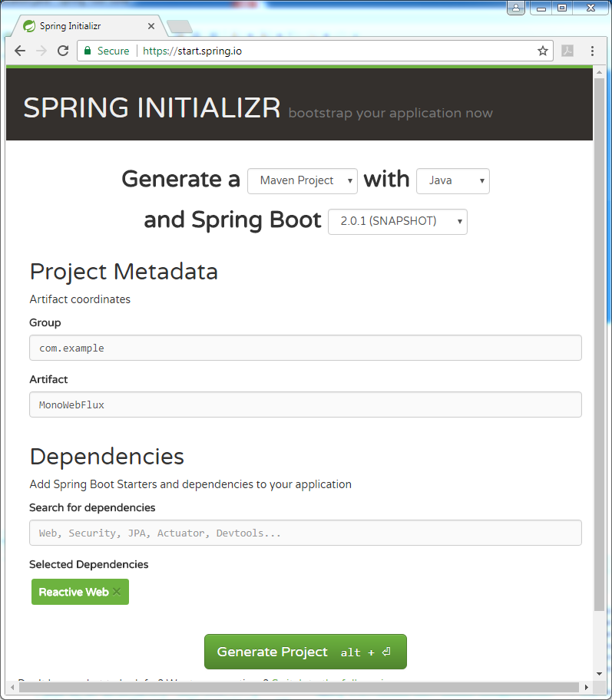
Task: Open the Chrome three-dot menu
Action: (x=592, y=51)
